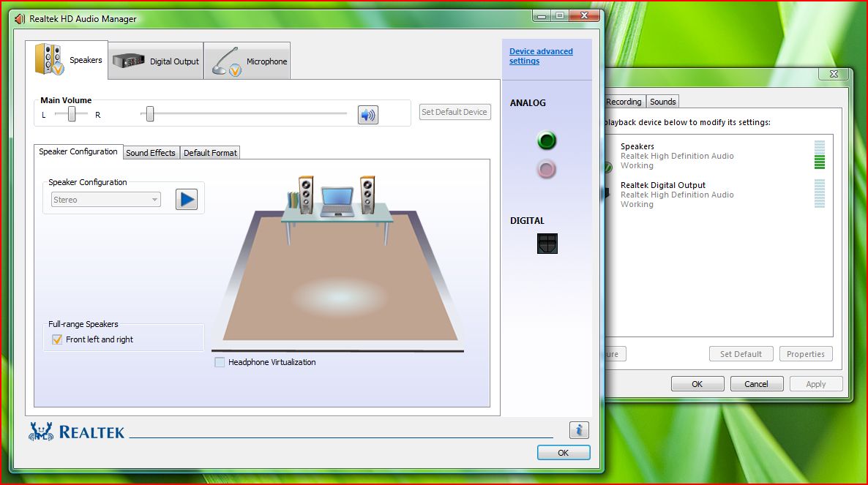This screenshot has width=868, height=485.
Task: Play the speaker configuration test sound
Action: [187, 199]
